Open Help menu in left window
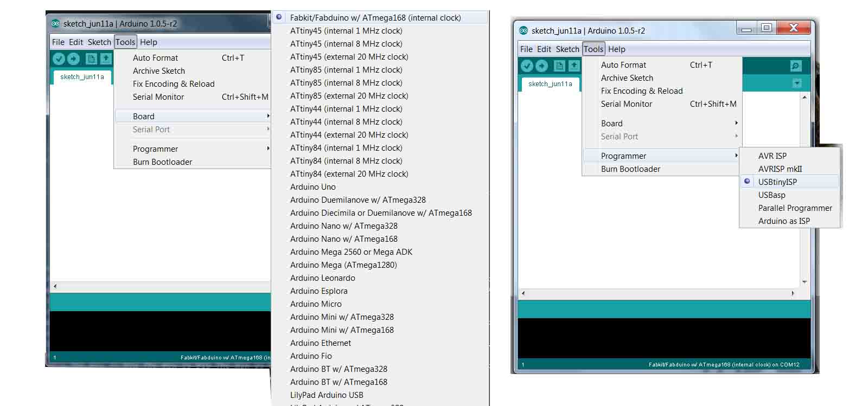 coord(149,42)
